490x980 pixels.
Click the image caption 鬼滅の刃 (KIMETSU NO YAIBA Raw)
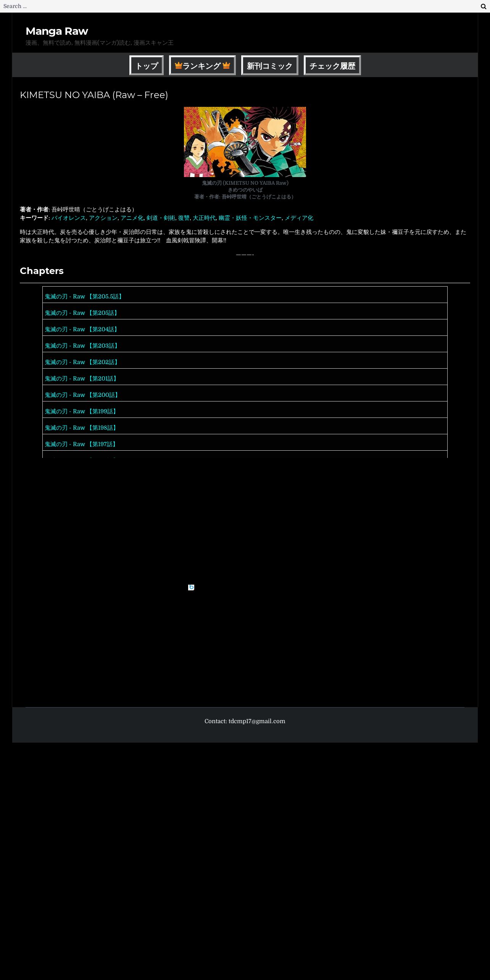click(245, 183)
